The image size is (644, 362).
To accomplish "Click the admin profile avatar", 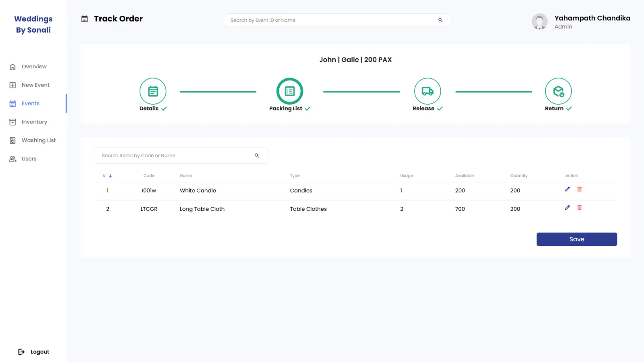I will [539, 22].
